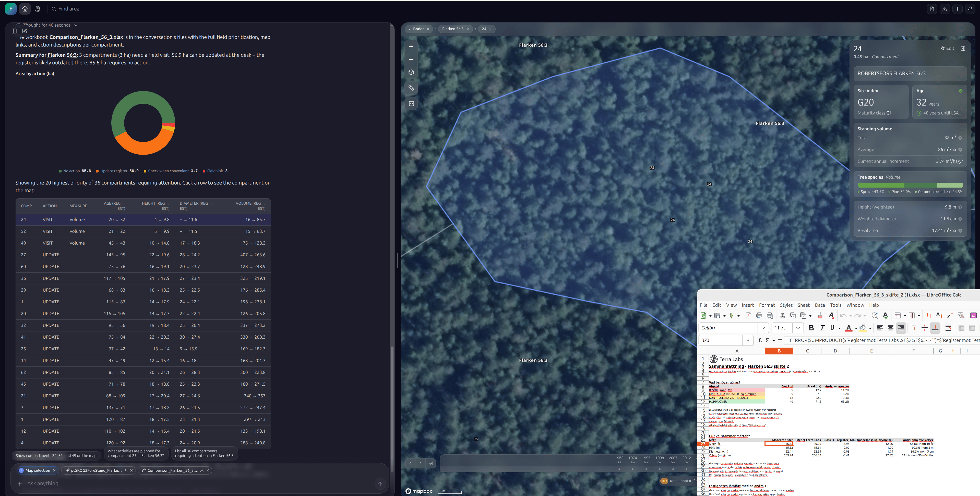Click the Insert Image icon in Calc

click(x=974, y=316)
